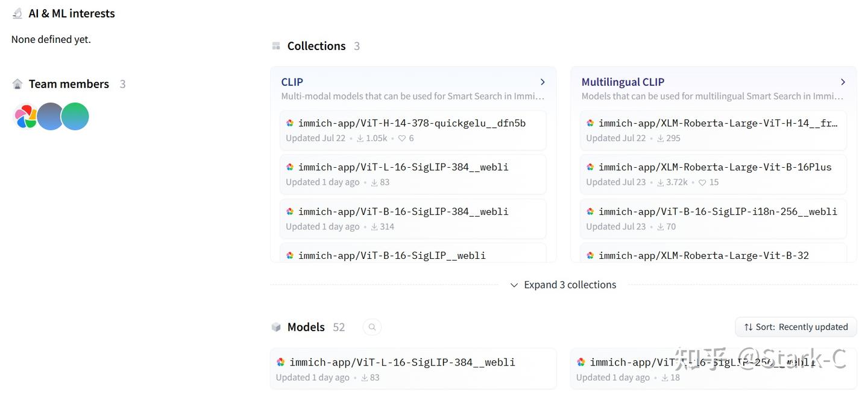Click the Team members house icon
Image resolution: width=868 pixels, height=394 pixels.
click(17, 84)
